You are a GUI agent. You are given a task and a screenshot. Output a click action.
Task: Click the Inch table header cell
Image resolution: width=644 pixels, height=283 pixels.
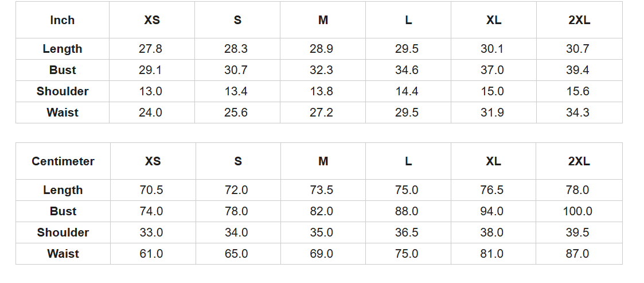click(63, 20)
